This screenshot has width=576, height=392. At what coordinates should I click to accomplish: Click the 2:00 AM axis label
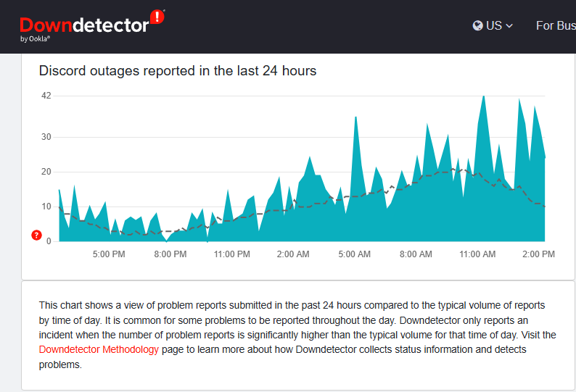pos(293,254)
